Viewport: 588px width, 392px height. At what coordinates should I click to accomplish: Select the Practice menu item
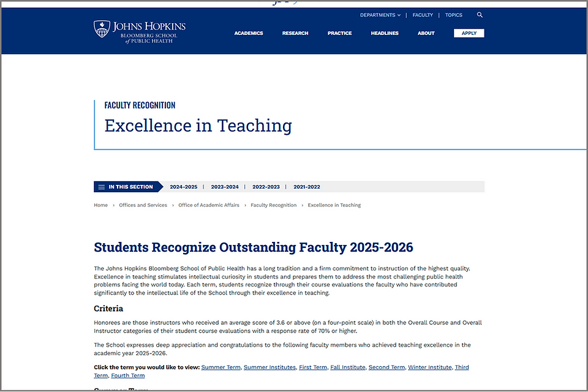click(339, 34)
